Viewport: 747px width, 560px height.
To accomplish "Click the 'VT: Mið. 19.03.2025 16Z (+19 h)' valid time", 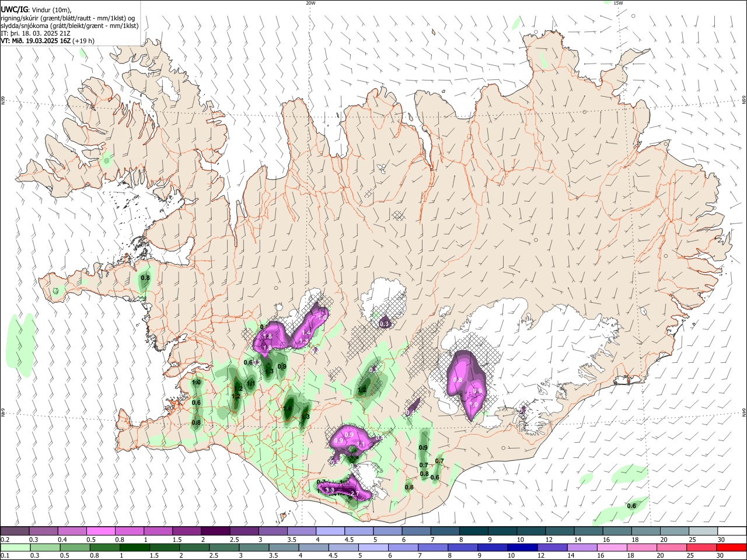I will tap(47, 41).
